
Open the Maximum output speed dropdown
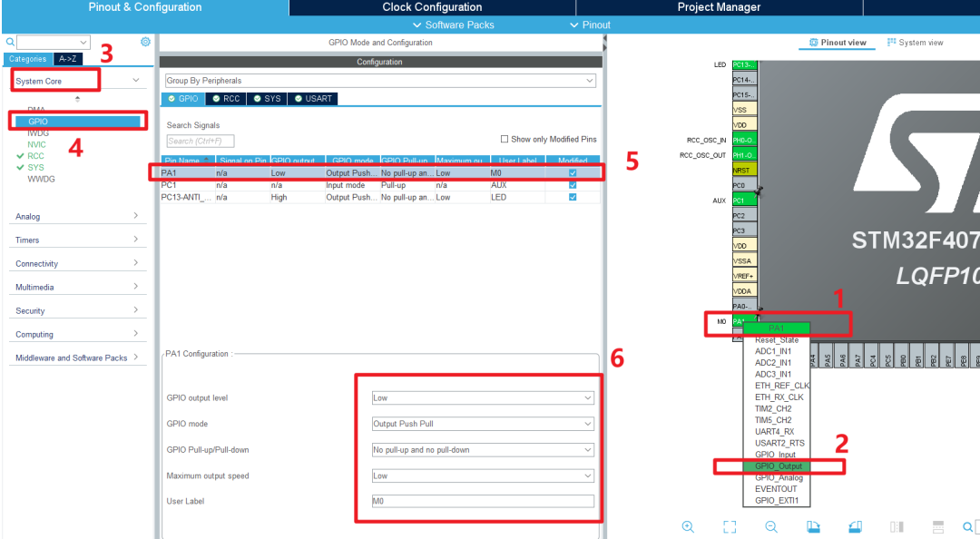[x=483, y=475]
